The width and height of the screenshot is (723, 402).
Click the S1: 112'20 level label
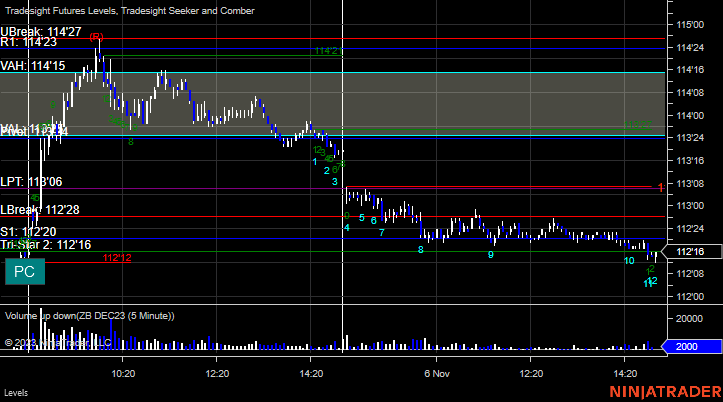(28, 231)
